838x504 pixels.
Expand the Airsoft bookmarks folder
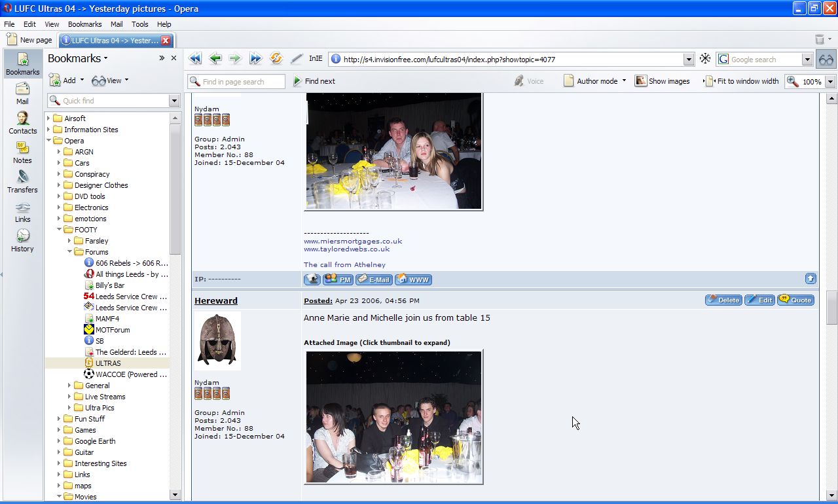tap(48, 118)
